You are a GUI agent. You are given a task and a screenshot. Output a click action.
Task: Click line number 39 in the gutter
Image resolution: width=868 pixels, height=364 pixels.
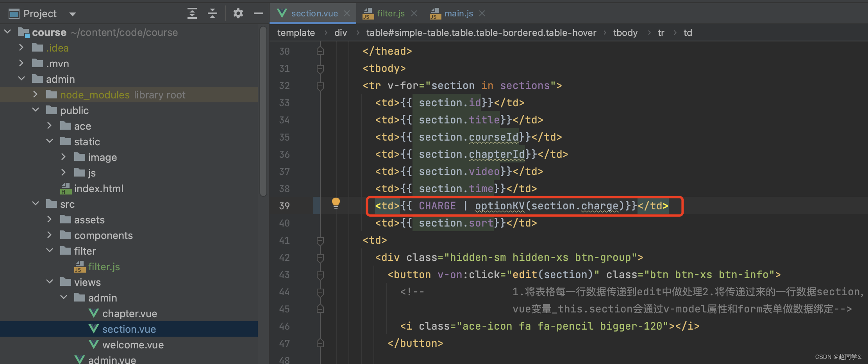(284, 206)
